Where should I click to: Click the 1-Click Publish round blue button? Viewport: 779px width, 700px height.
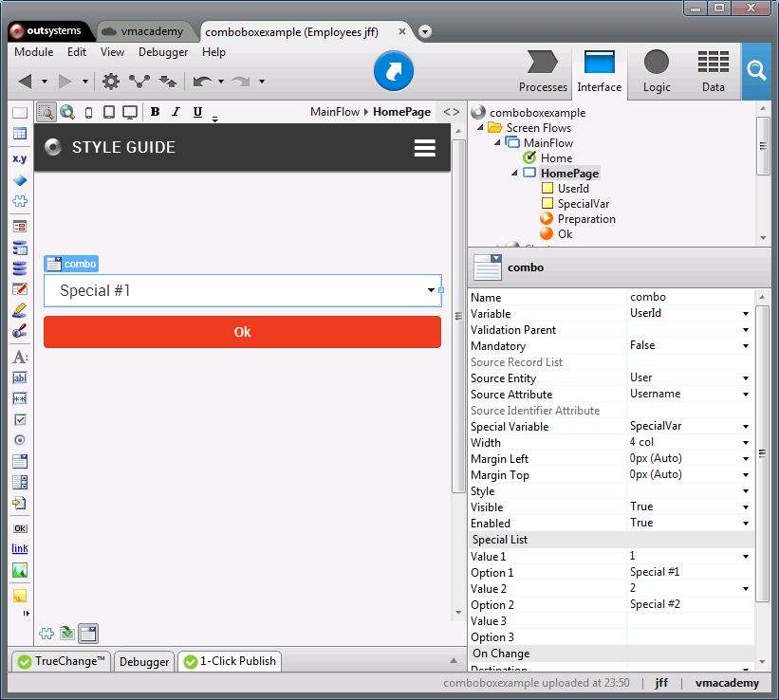(394, 71)
